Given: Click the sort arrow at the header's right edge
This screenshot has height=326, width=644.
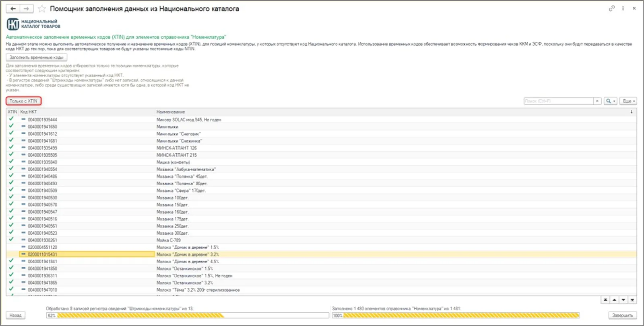Looking at the screenshot, I should (x=632, y=112).
